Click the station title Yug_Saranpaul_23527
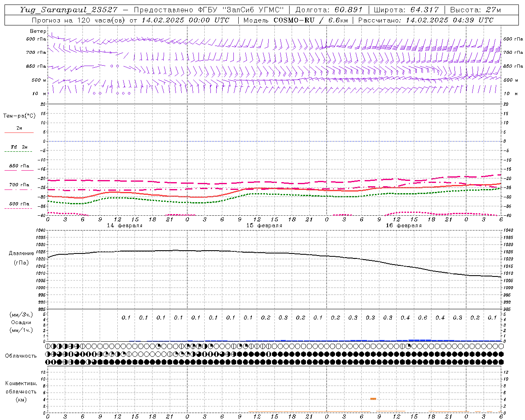Image resolution: width=525 pixels, height=420 pixels. (68, 10)
